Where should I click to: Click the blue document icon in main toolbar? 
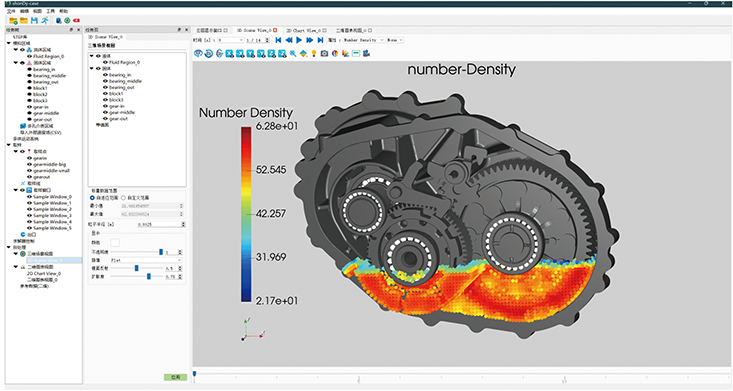(58, 21)
